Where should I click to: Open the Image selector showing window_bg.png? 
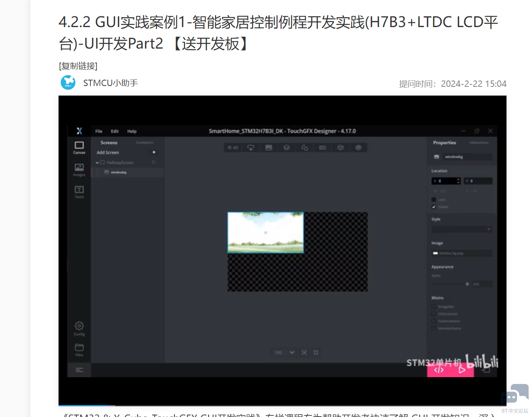coord(462,253)
